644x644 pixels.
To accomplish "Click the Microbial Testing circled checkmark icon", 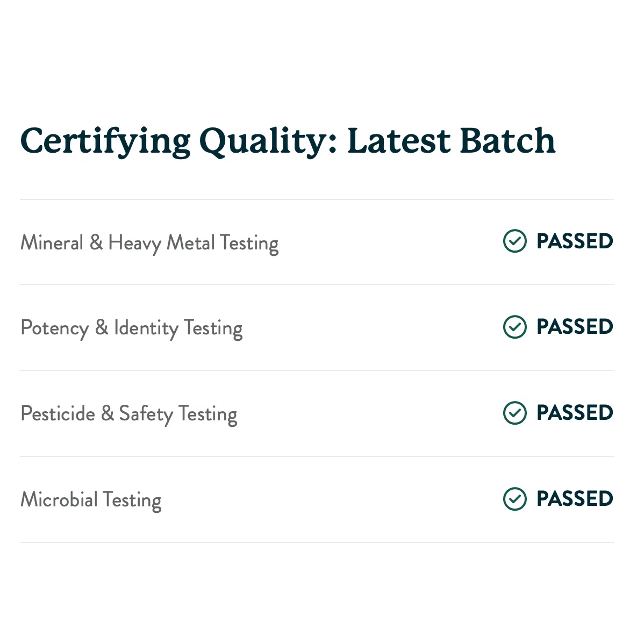I will [514, 499].
